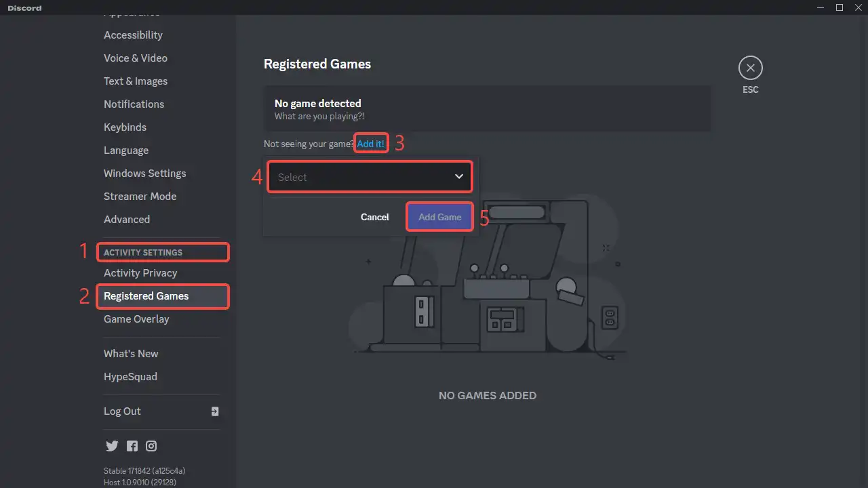
Task: Click the Add Game button
Action: tap(439, 217)
